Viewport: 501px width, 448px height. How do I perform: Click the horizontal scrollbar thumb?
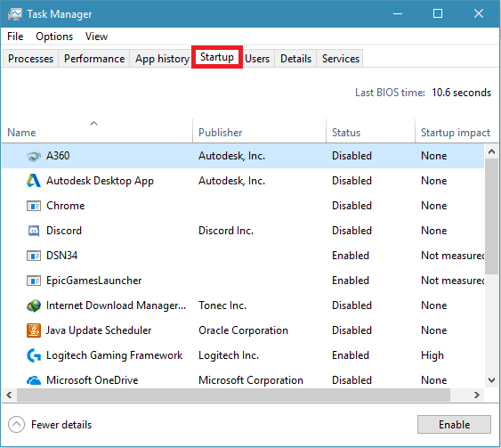point(233,395)
